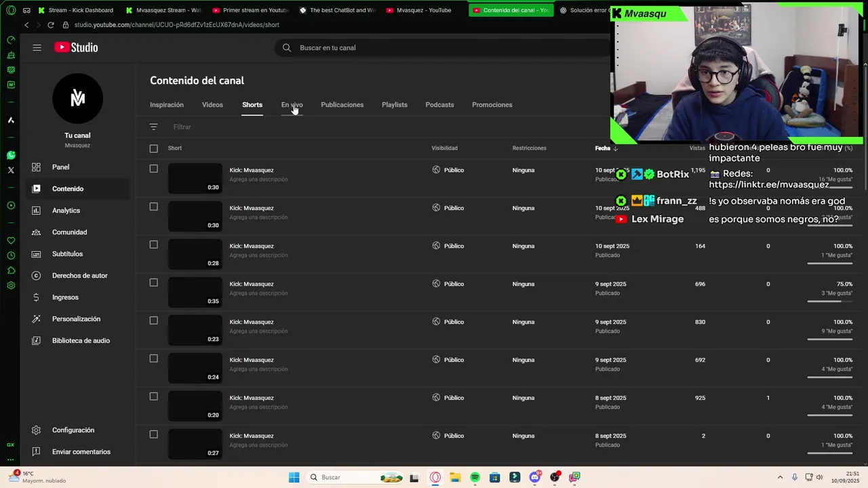This screenshot has width=868, height=488.
Task: Open the Spotify icon in the taskbar
Action: [x=475, y=477]
